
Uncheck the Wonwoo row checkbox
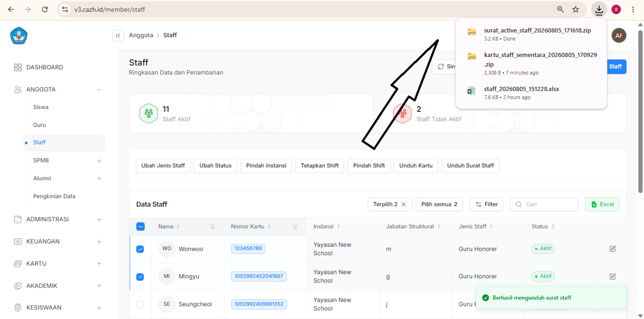click(x=140, y=249)
